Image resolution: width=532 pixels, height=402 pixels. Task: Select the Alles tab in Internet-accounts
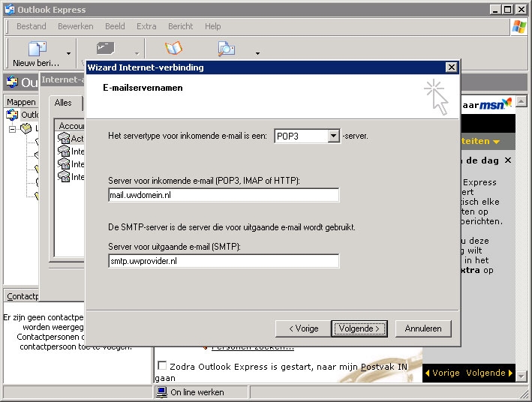point(64,103)
